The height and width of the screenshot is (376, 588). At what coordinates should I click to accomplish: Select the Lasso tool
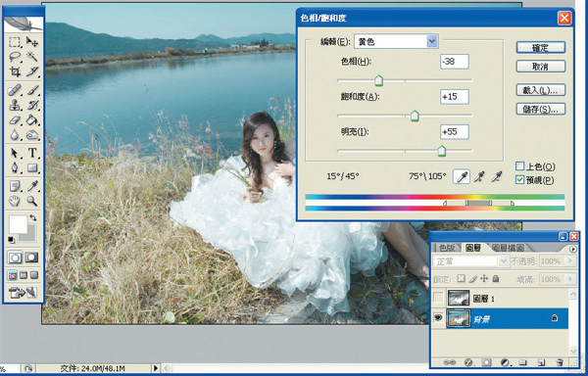point(15,57)
